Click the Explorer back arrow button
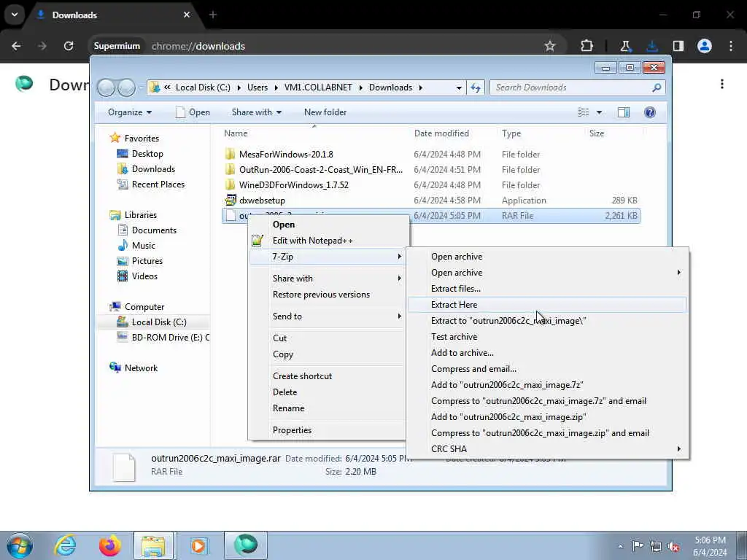This screenshot has width=747, height=560. click(x=106, y=87)
